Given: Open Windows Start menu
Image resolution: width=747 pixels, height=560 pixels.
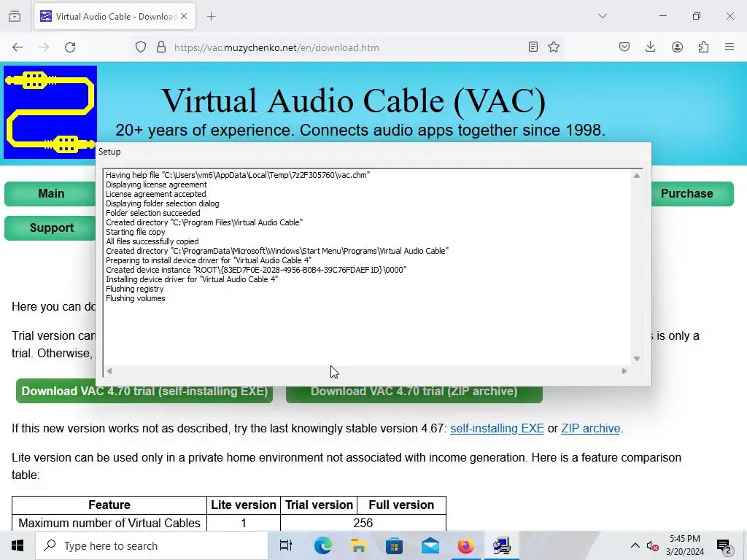Looking at the screenshot, I should coord(18,545).
